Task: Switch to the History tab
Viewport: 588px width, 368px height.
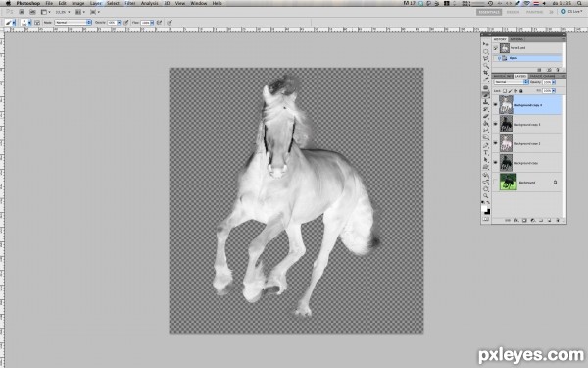Action: click(500, 39)
